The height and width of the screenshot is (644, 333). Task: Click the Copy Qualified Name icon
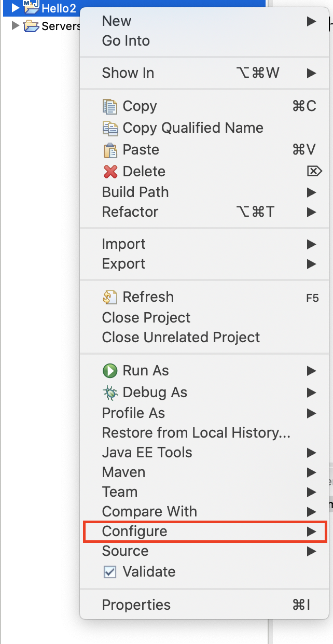coord(110,128)
